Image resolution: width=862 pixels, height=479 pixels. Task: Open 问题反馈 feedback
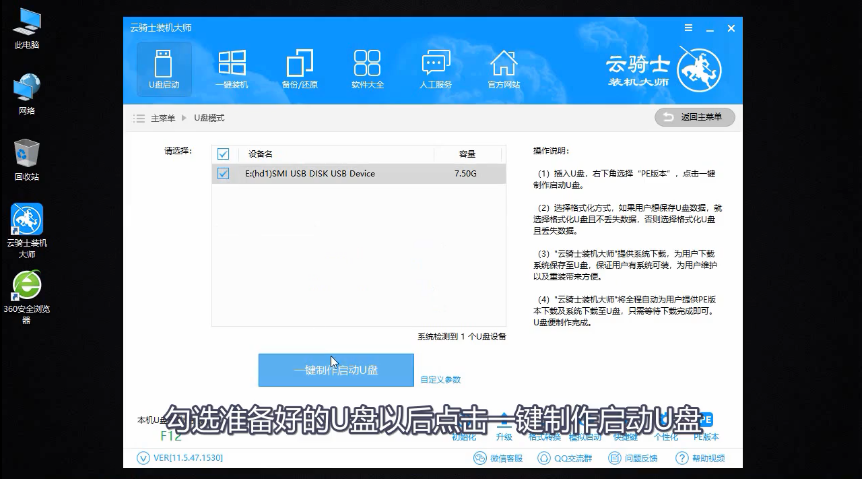633,458
